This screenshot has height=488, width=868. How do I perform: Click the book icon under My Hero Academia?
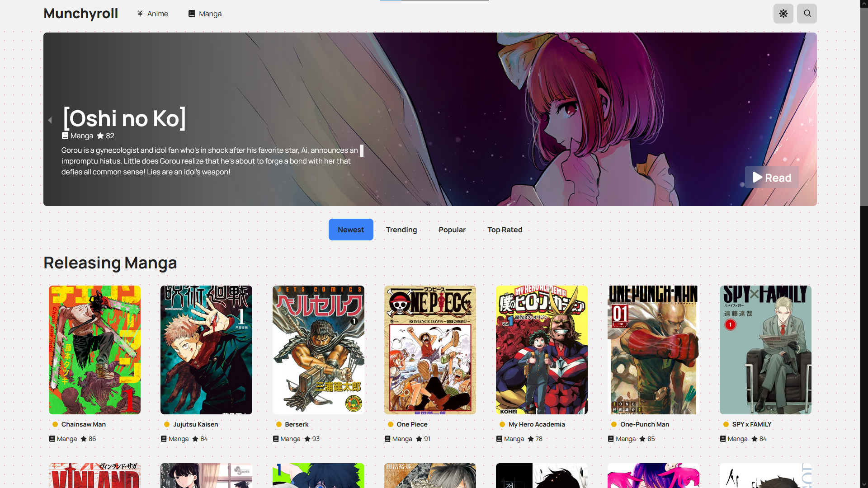[499, 439]
